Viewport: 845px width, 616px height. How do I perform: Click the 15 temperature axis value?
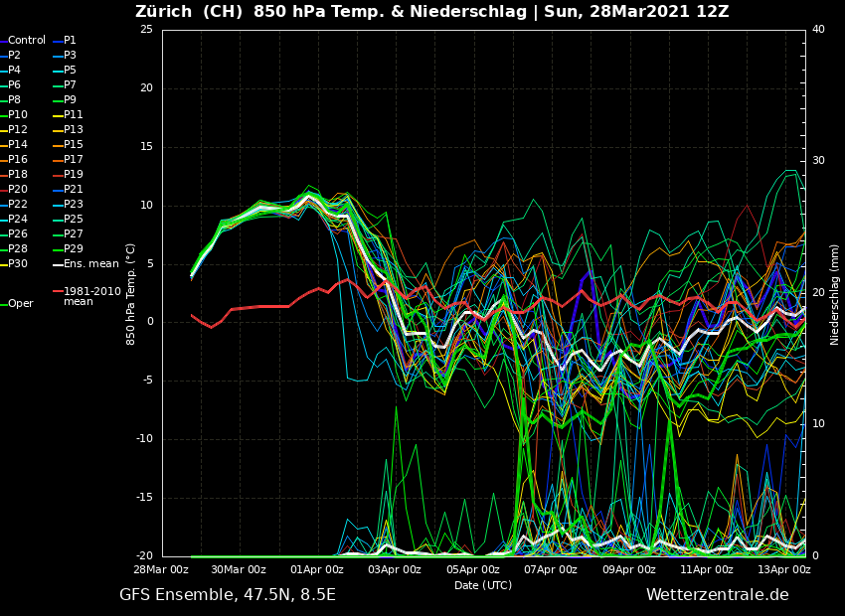[146, 147]
